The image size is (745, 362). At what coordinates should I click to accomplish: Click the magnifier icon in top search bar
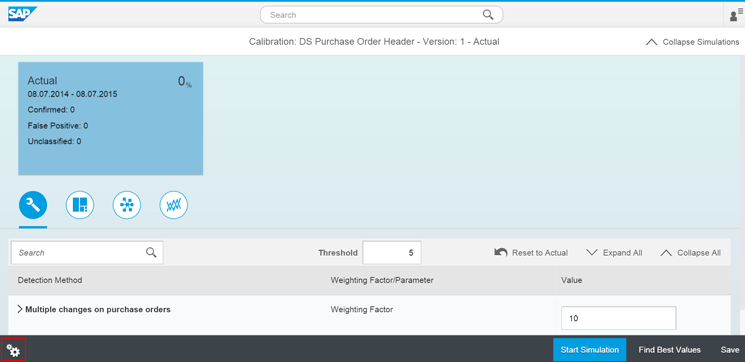488,15
